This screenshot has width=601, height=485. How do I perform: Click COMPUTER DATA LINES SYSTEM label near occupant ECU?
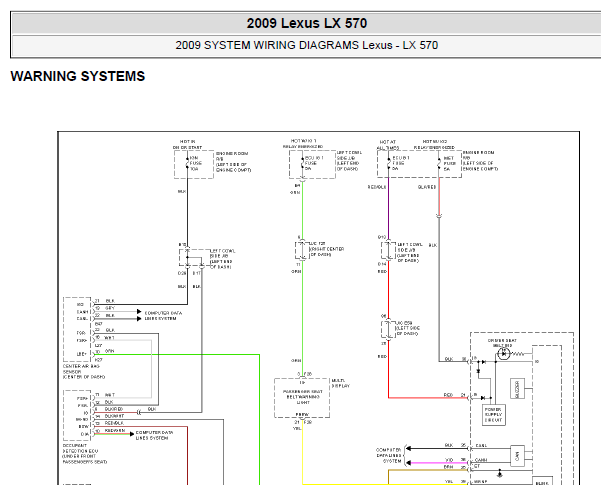[154, 435]
